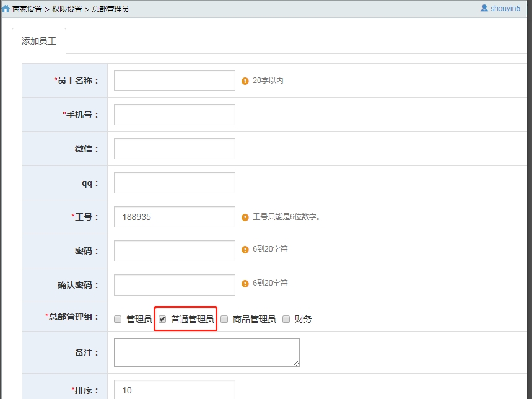Go to 商家设置 in the breadcrumb
This screenshot has height=399, width=532.
[x=27, y=9]
